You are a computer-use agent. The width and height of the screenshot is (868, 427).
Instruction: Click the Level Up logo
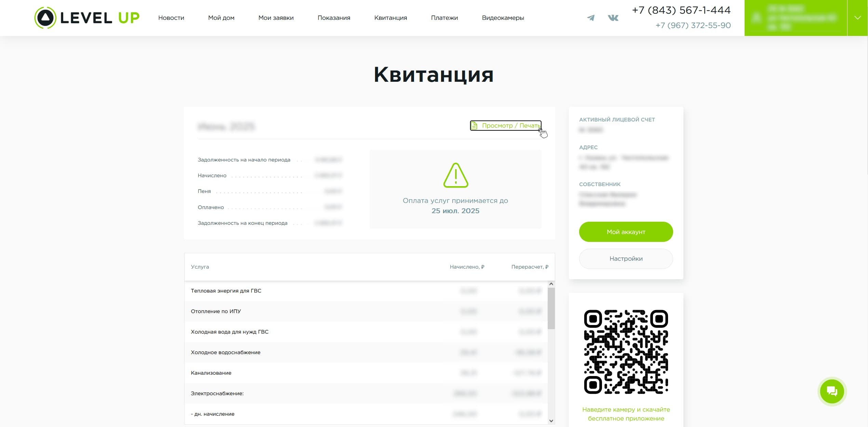point(87,18)
